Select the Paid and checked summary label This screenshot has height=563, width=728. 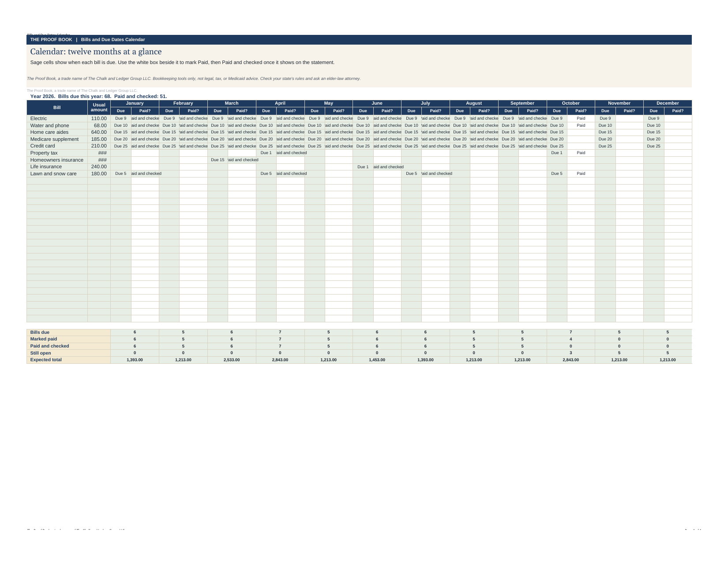68,346
